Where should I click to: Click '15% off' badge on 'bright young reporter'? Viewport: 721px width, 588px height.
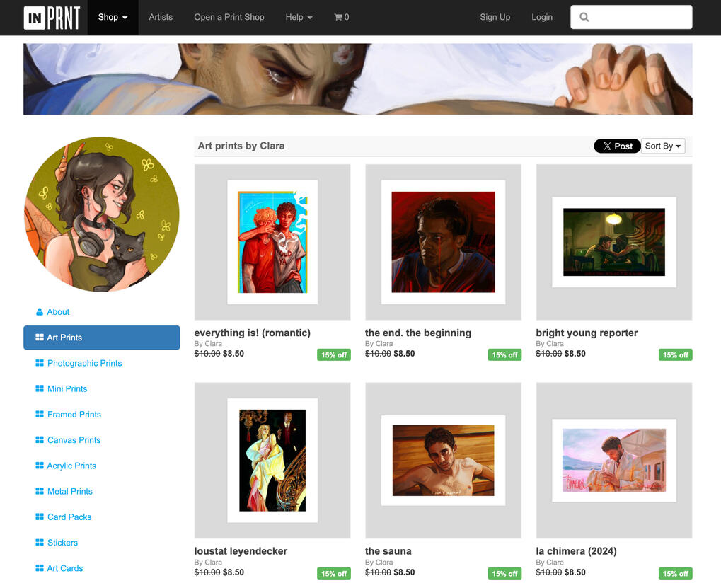(676, 355)
